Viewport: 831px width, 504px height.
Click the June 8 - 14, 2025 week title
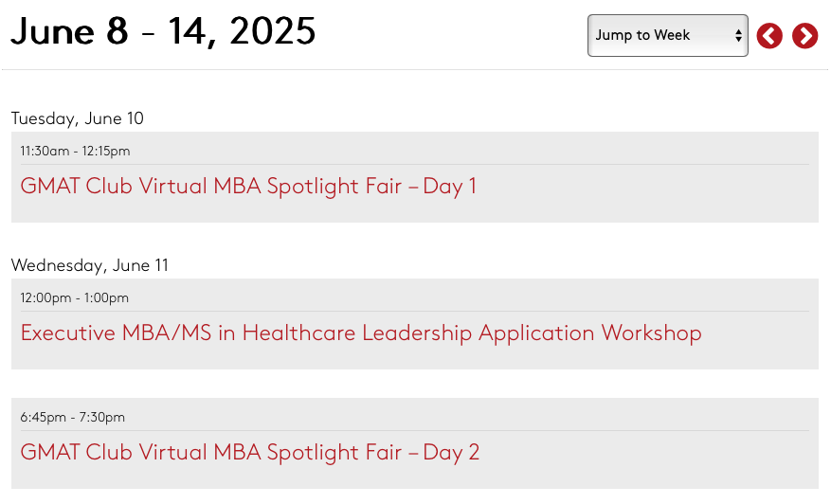tap(163, 31)
